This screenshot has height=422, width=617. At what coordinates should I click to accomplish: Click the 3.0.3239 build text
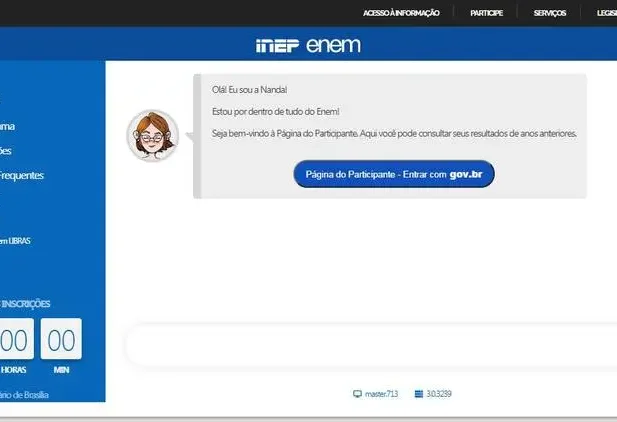pos(439,394)
